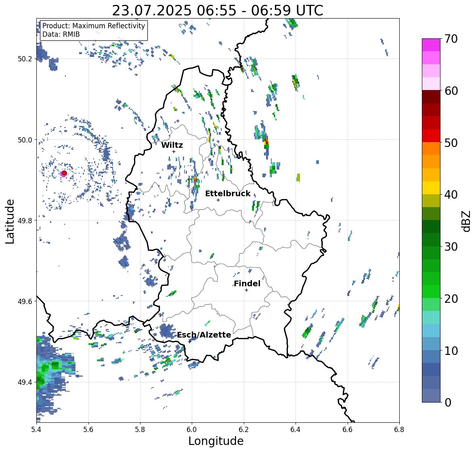Click the Wiltz station label

coord(172,145)
